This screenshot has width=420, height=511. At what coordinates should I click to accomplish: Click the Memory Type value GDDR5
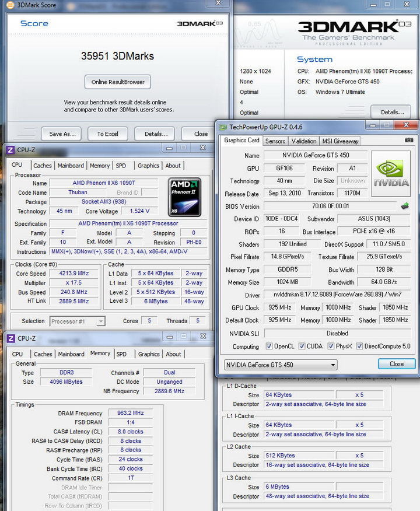(288, 269)
